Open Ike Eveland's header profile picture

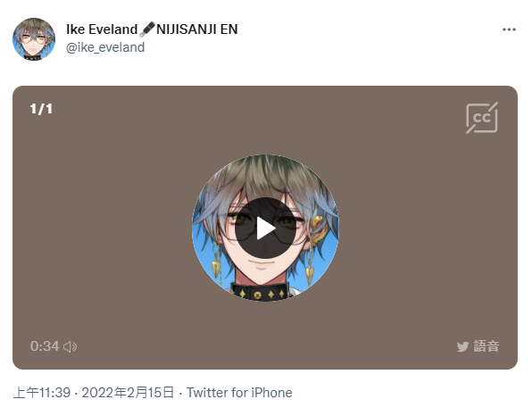point(34,39)
